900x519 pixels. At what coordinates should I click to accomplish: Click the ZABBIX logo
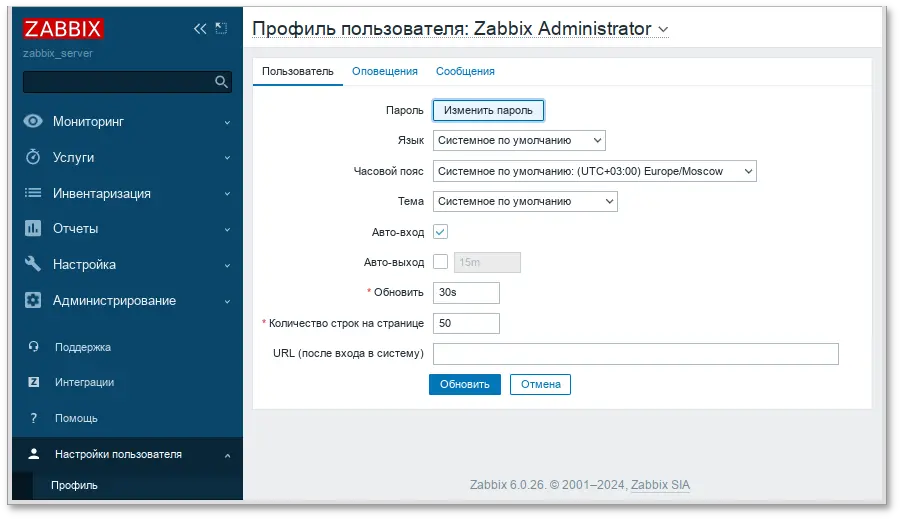(x=63, y=29)
